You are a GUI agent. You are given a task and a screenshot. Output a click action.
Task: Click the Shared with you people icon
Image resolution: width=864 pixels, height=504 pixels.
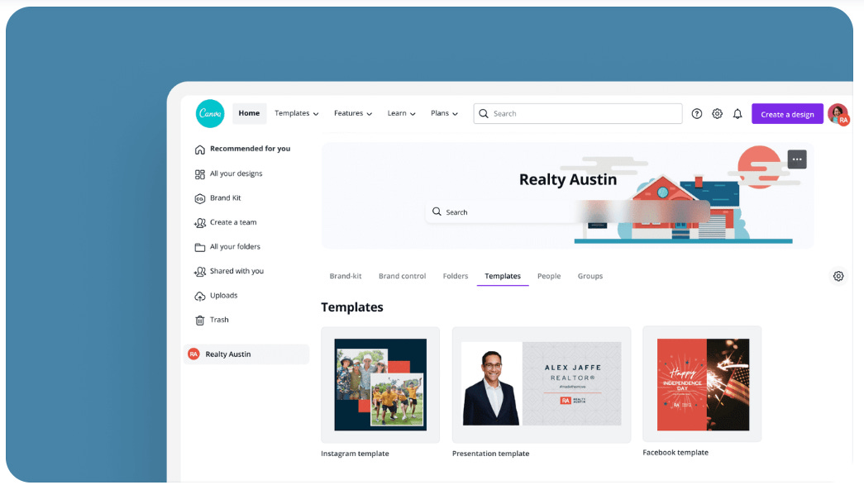(x=199, y=272)
